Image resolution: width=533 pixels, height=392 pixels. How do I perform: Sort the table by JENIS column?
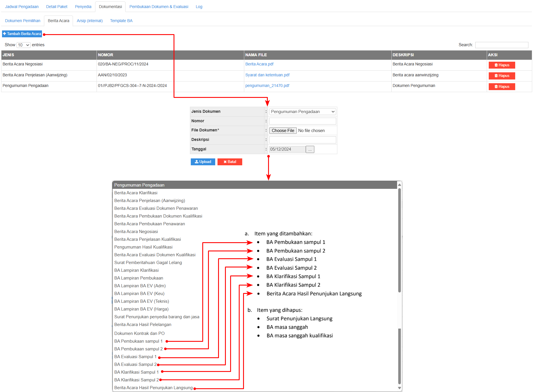point(49,55)
